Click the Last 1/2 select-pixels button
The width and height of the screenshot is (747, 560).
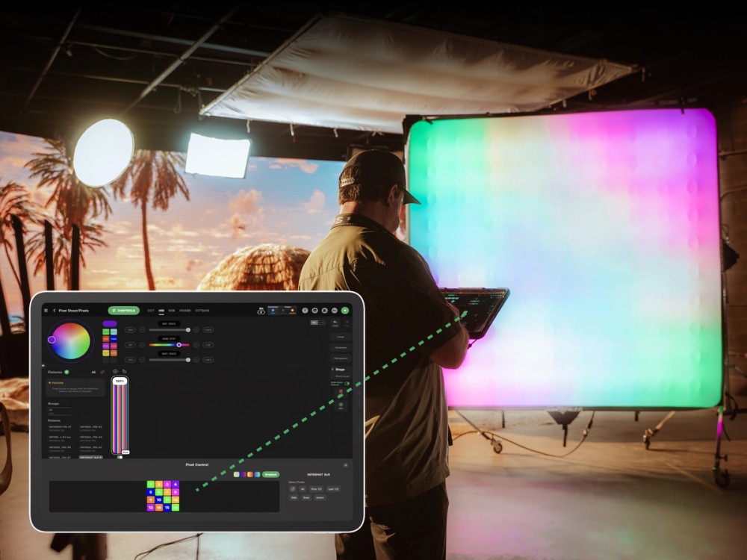pyautogui.click(x=333, y=489)
